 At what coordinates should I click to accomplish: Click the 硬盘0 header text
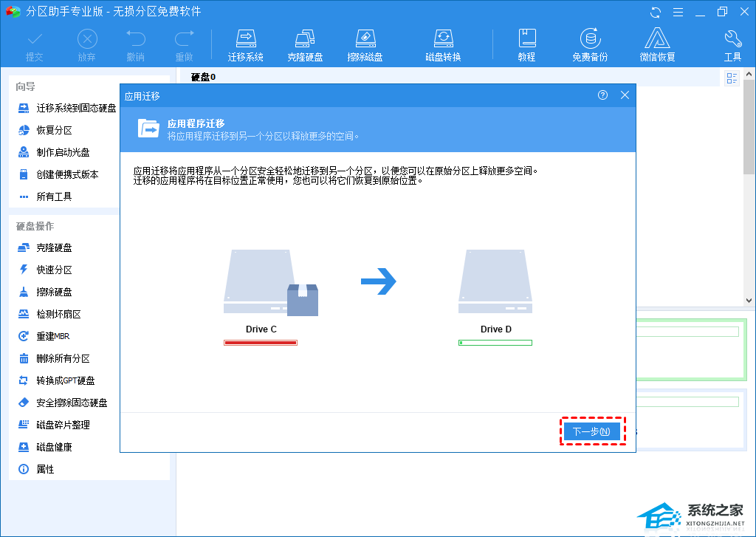204,77
